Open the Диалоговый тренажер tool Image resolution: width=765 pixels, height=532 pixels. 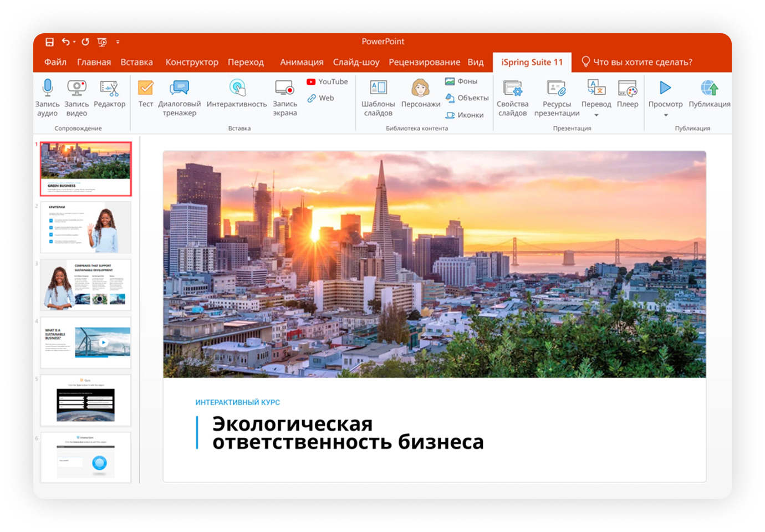coord(179,88)
